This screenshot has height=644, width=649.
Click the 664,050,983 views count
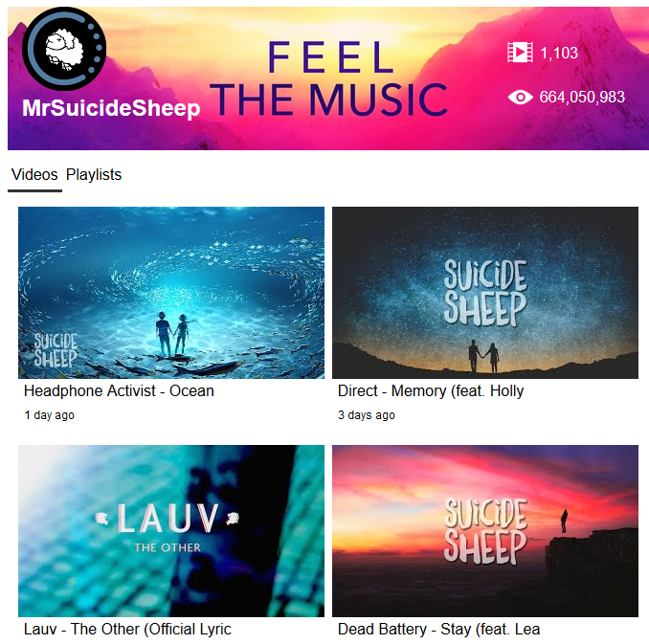pos(582,98)
